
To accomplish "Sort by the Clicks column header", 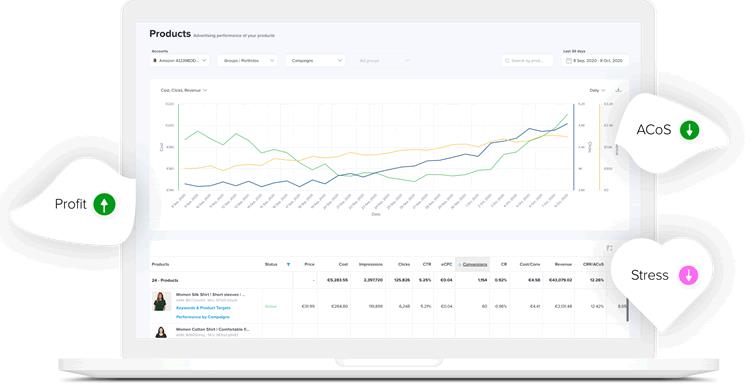I will coord(404,265).
